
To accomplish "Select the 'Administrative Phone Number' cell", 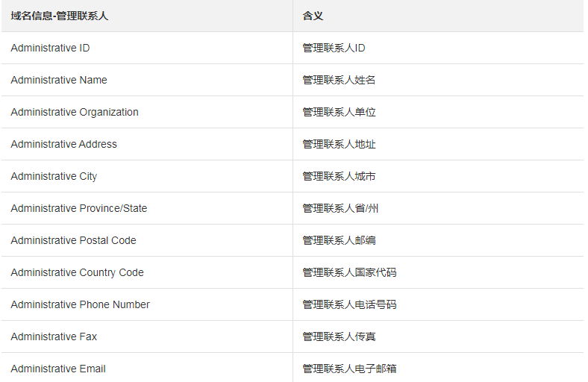I will pyautogui.click(x=81, y=304).
